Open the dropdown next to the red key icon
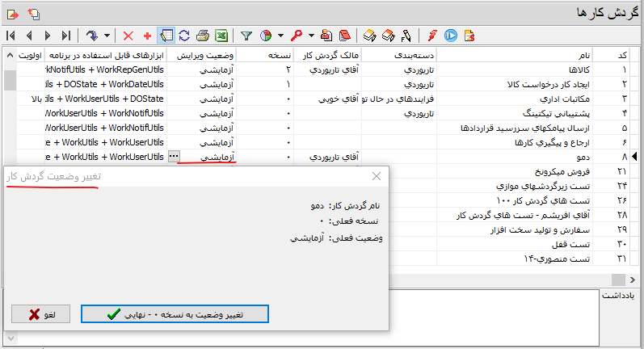 point(311,36)
